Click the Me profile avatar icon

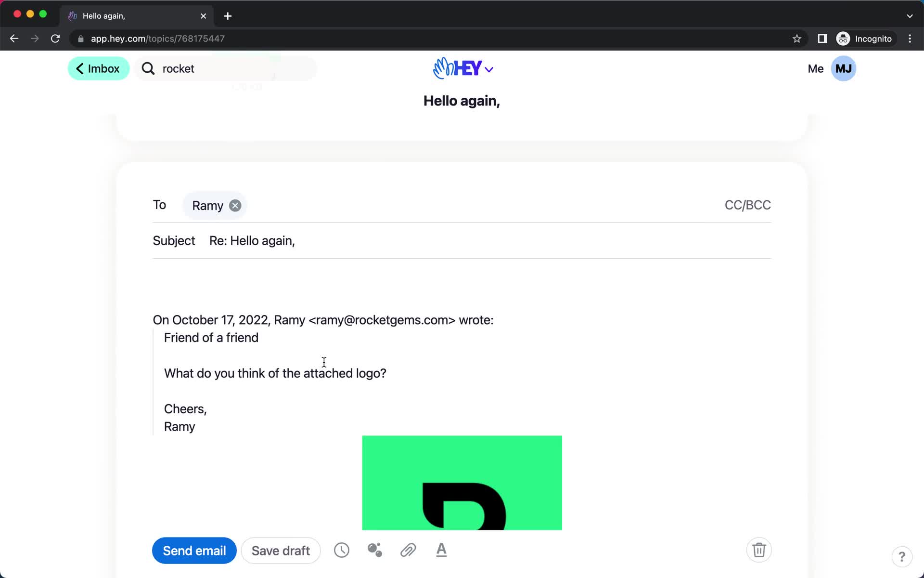point(844,68)
